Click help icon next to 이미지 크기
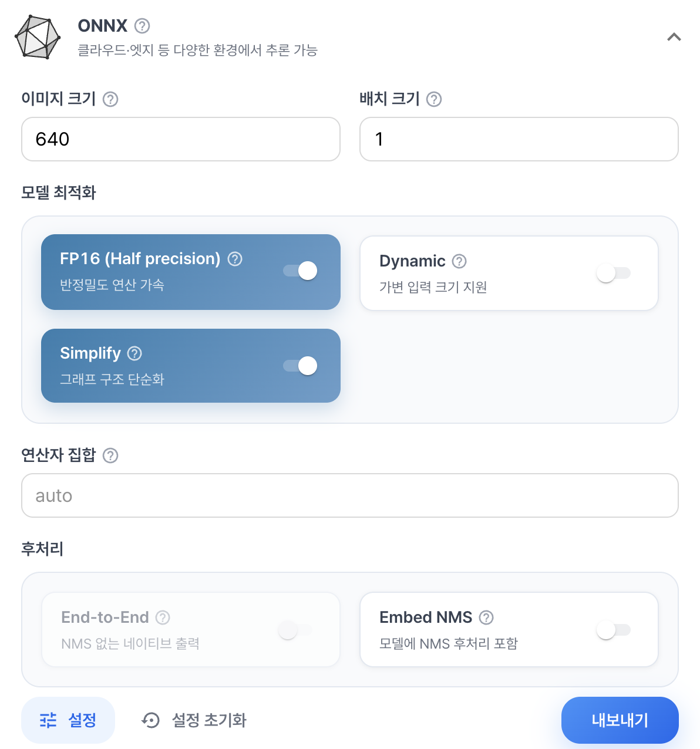The image size is (700, 749). pyautogui.click(x=110, y=99)
